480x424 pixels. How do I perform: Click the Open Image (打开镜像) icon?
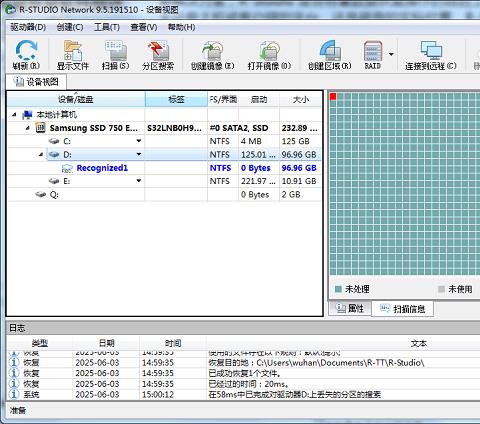(269, 55)
